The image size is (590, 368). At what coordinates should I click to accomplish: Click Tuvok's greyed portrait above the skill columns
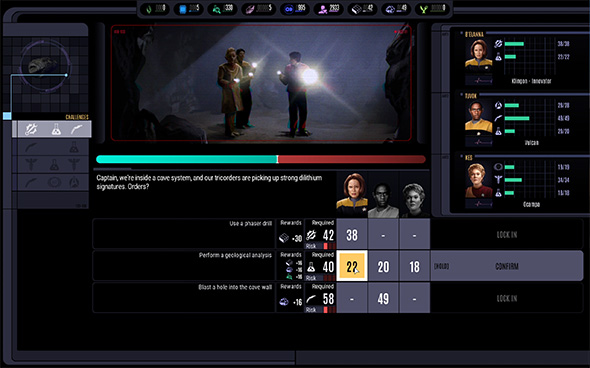pos(383,201)
